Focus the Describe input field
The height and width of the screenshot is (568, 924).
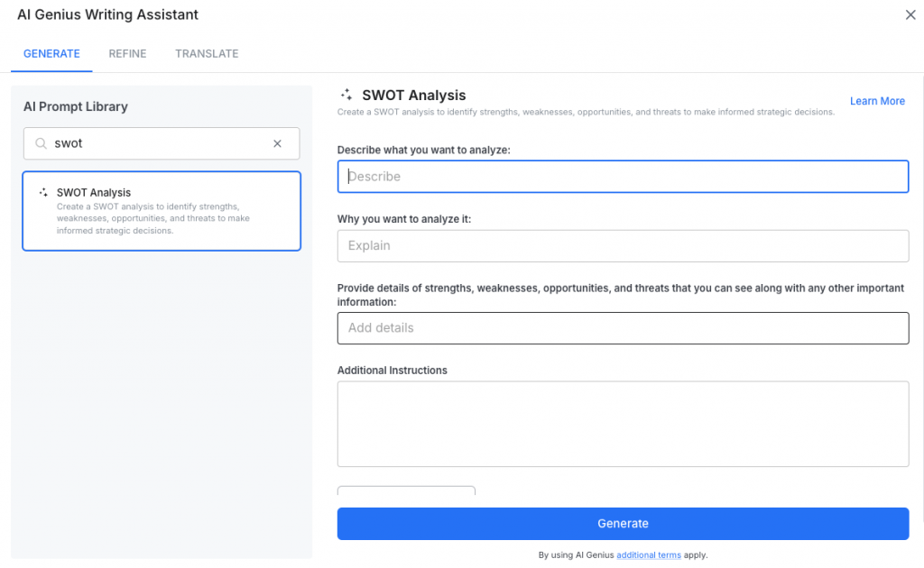click(623, 176)
